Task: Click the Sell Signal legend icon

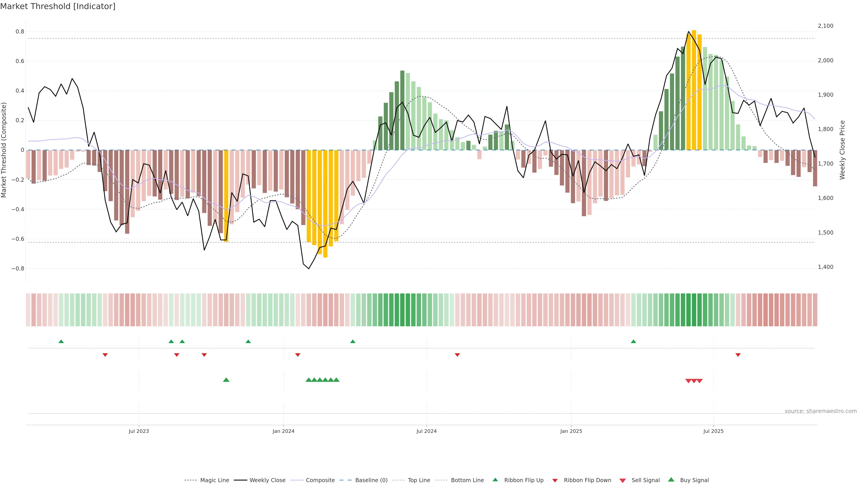Action: (623, 481)
